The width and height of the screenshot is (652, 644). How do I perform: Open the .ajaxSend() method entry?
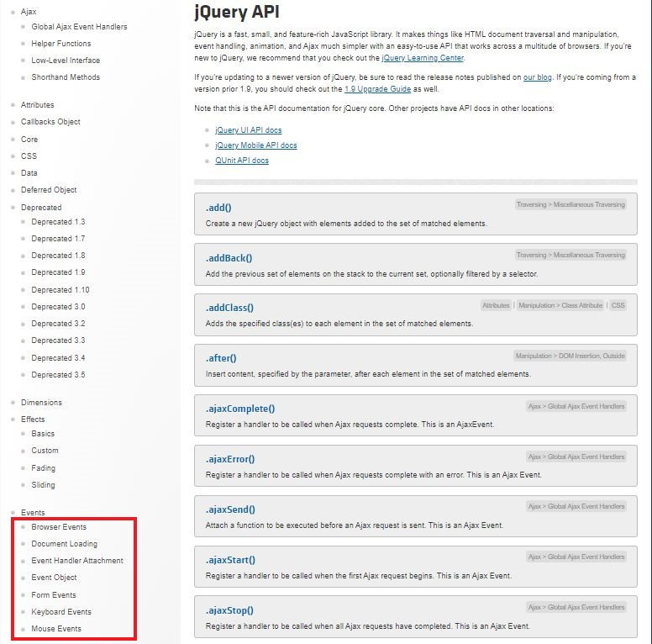[230, 509]
